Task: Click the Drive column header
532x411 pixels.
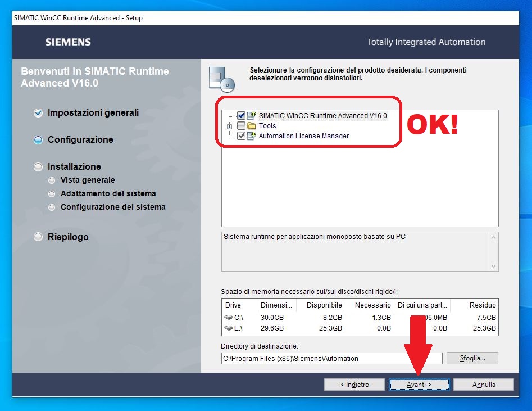Action: click(x=239, y=305)
